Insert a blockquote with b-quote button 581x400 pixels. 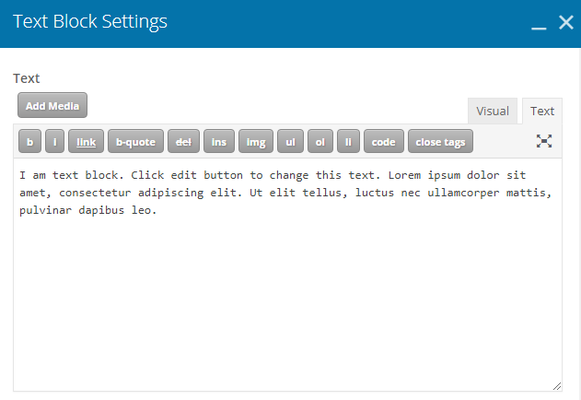coord(136,141)
